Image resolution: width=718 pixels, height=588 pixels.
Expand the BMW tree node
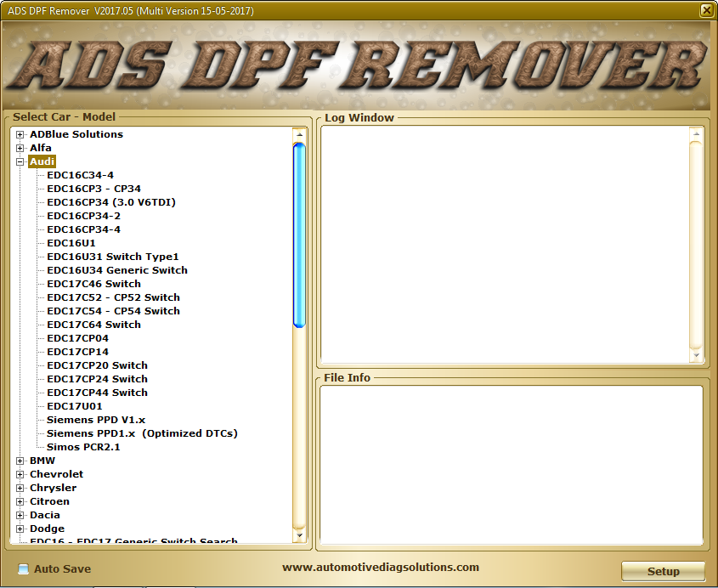pos(20,461)
